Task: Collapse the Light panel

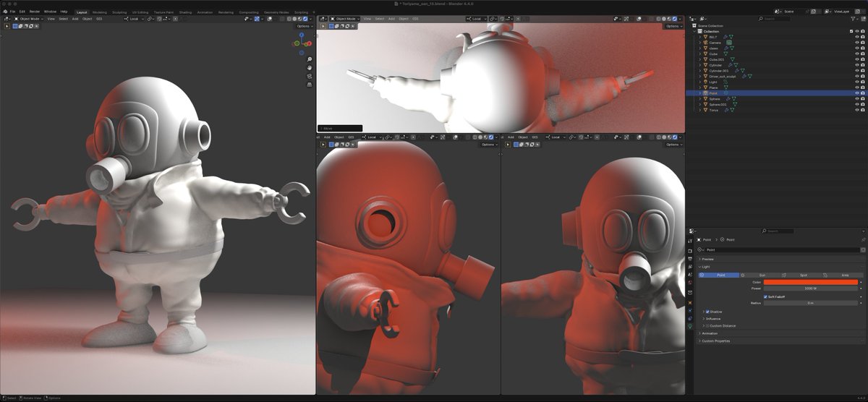Action: coord(705,267)
